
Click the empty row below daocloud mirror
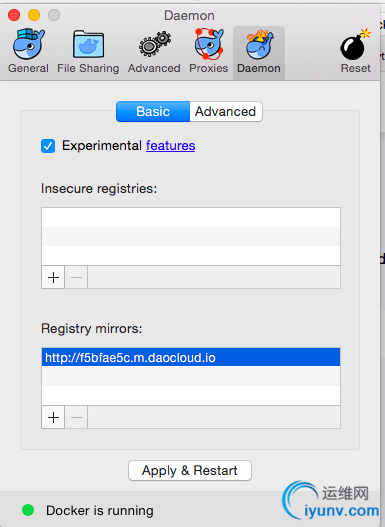(191, 376)
